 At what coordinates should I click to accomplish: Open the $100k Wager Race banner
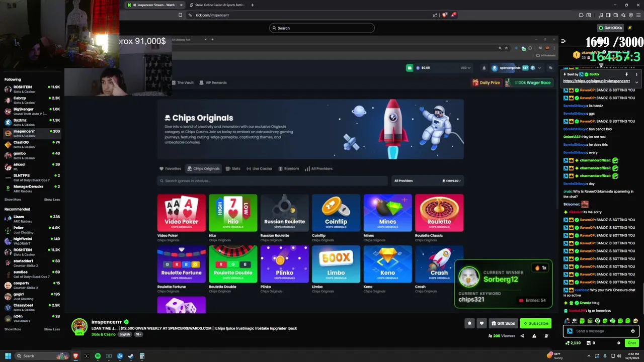point(529,82)
